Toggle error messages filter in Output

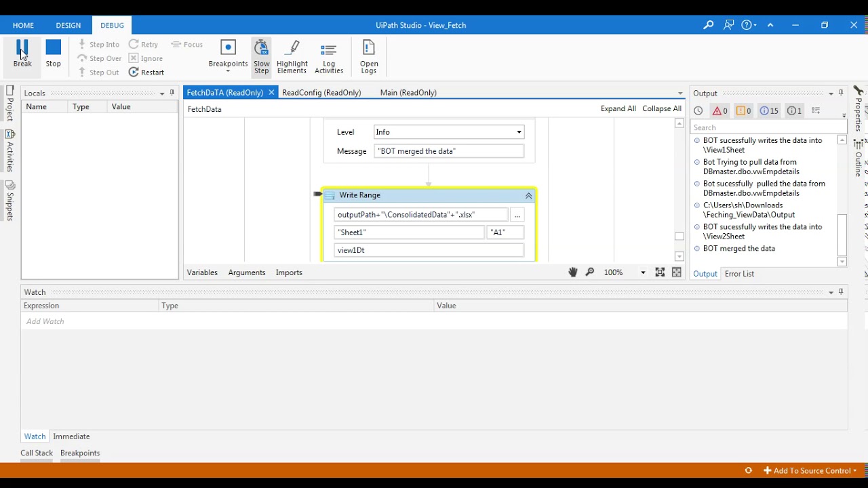tap(719, 111)
